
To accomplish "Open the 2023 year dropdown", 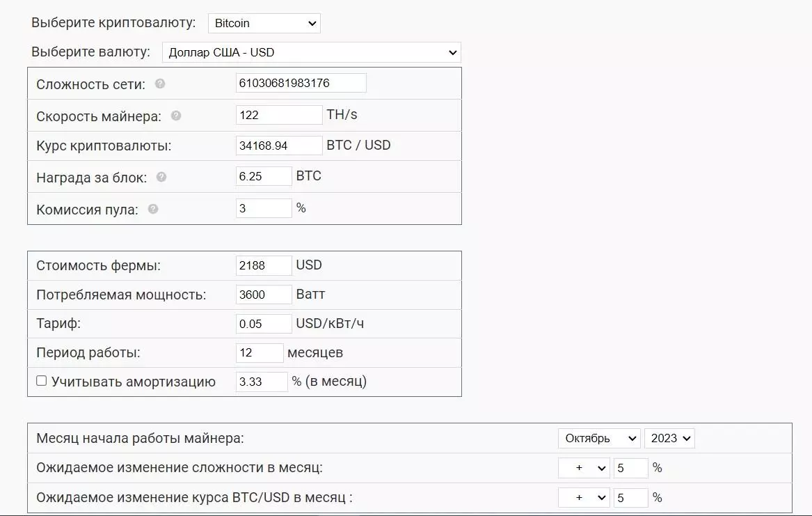I will point(669,438).
